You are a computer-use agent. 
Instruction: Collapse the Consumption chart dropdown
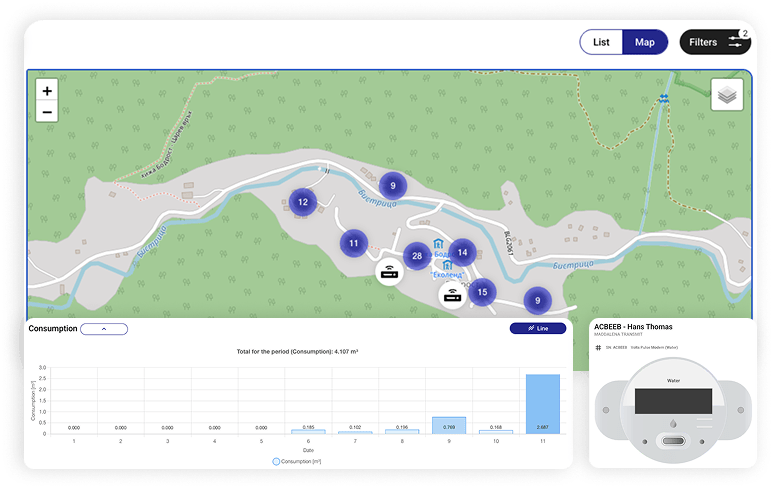104,329
